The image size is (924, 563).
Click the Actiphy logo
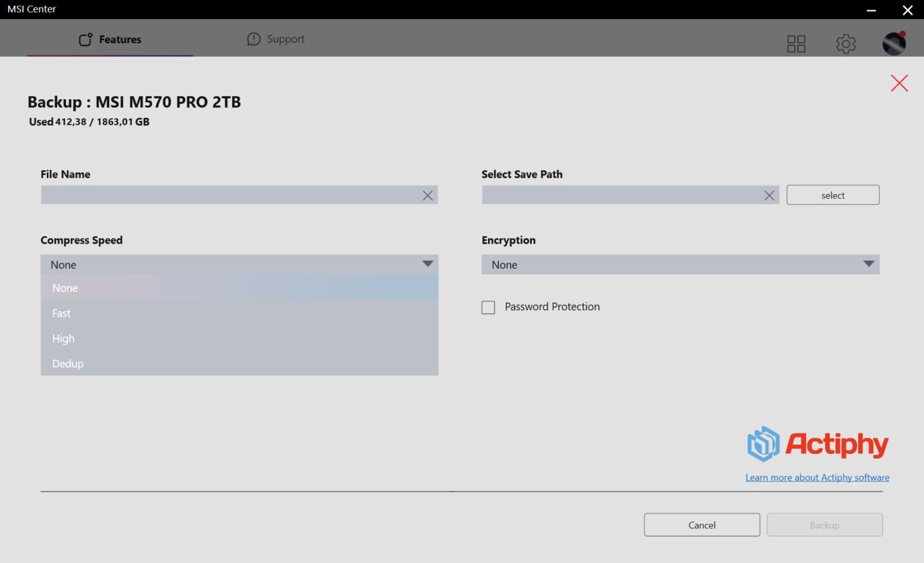[x=817, y=444]
